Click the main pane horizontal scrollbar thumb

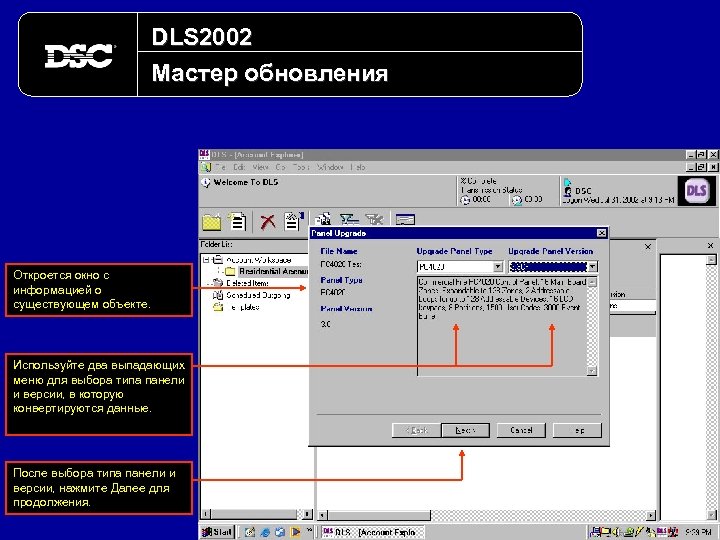coord(379,515)
